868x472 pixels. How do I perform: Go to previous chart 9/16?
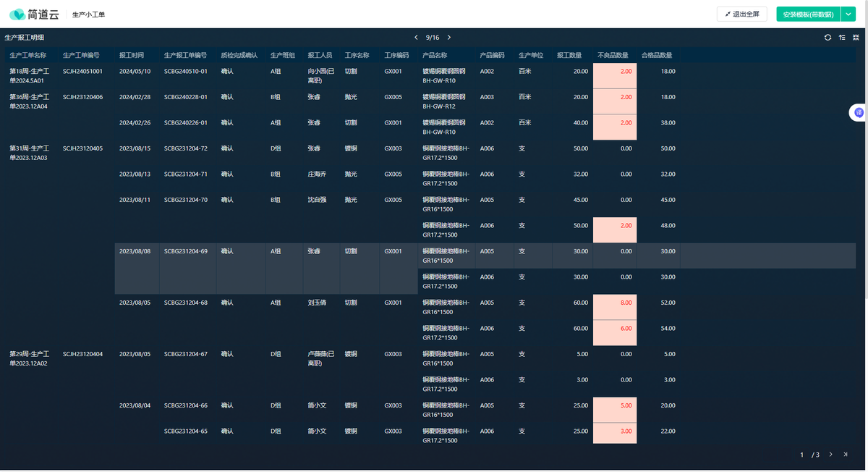[416, 38]
